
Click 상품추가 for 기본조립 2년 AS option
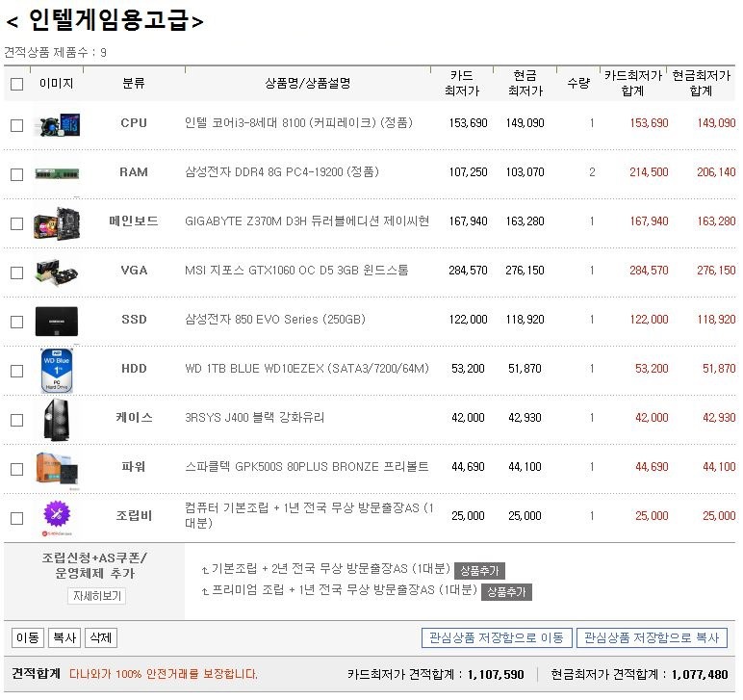479,571
